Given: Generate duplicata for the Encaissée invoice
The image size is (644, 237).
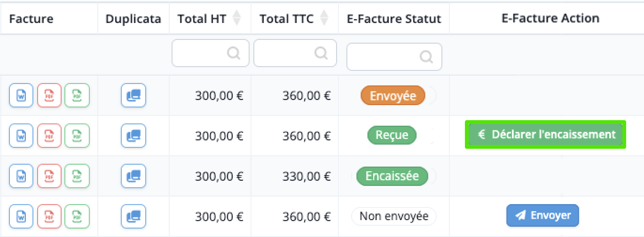Looking at the screenshot, I should click(x=134, y=176).
